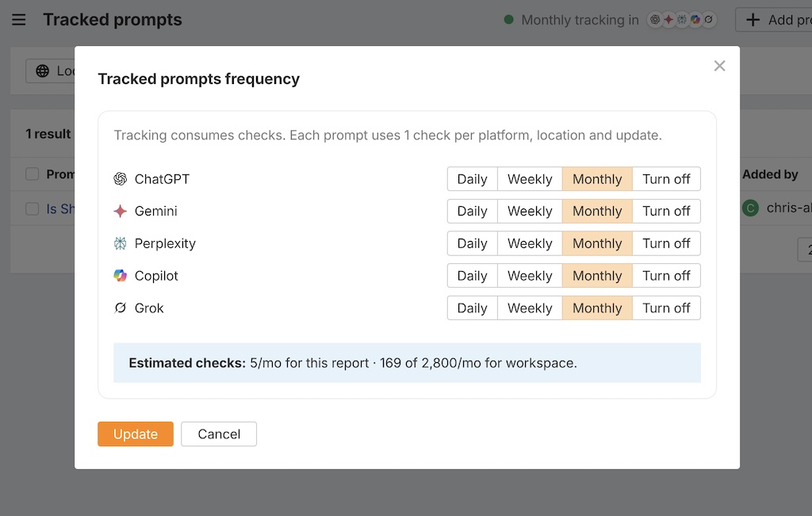Image resolution: width=812 pixels, height=516 pixels.
Task: Set Grok tracking to Daily
Action: tap(473, 308)
